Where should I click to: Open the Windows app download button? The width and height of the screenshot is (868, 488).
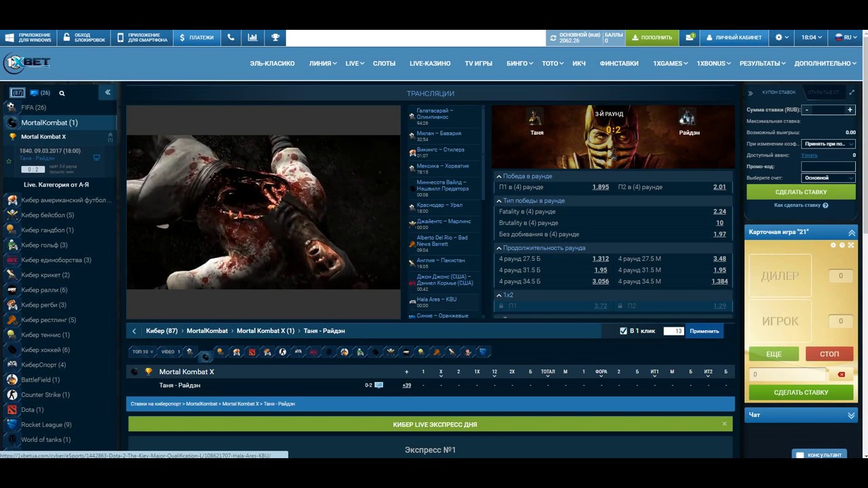pyautogui.click(x=28, y=38)
